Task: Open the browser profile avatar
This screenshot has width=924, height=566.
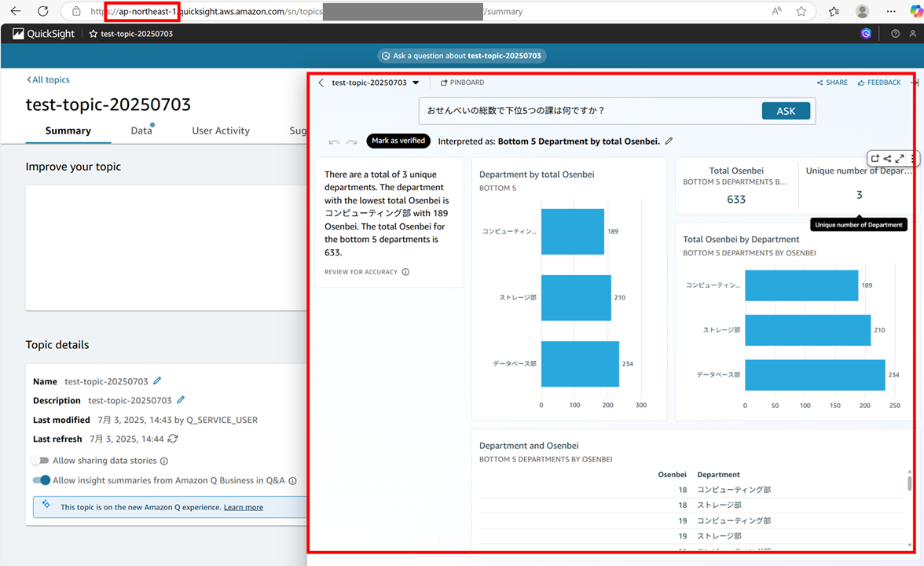Action: point(862,11)
